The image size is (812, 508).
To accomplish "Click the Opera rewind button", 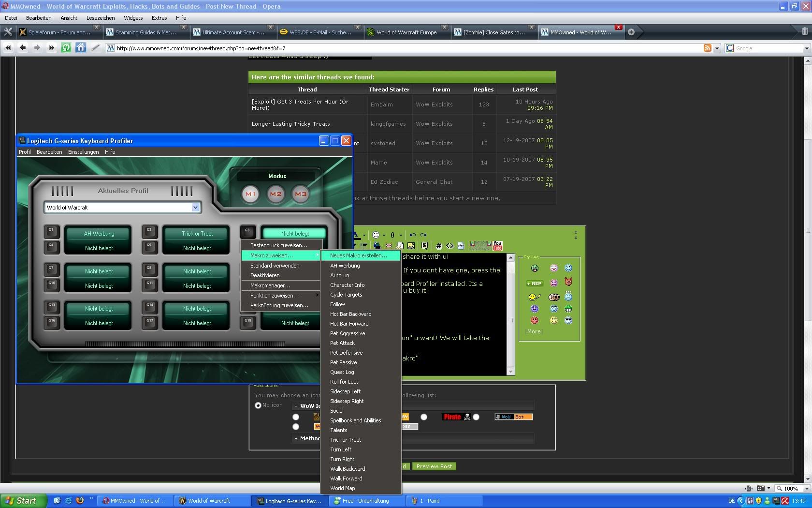I will (8, 47).
